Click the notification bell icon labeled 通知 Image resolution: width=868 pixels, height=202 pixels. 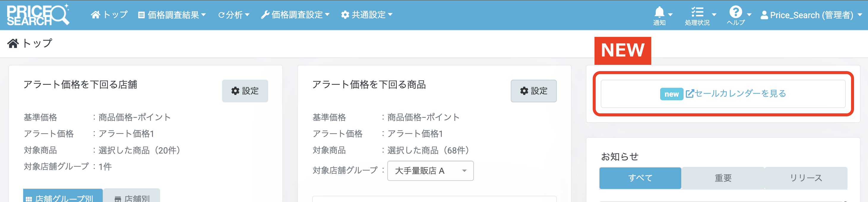pyautogui.click(x=660, y=12)
